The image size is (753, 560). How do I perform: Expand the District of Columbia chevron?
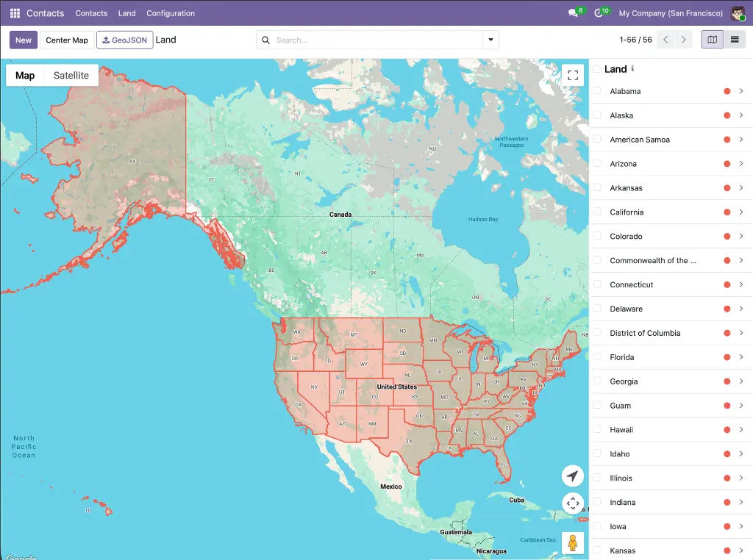pyautogui.click(x=741, y=333)
